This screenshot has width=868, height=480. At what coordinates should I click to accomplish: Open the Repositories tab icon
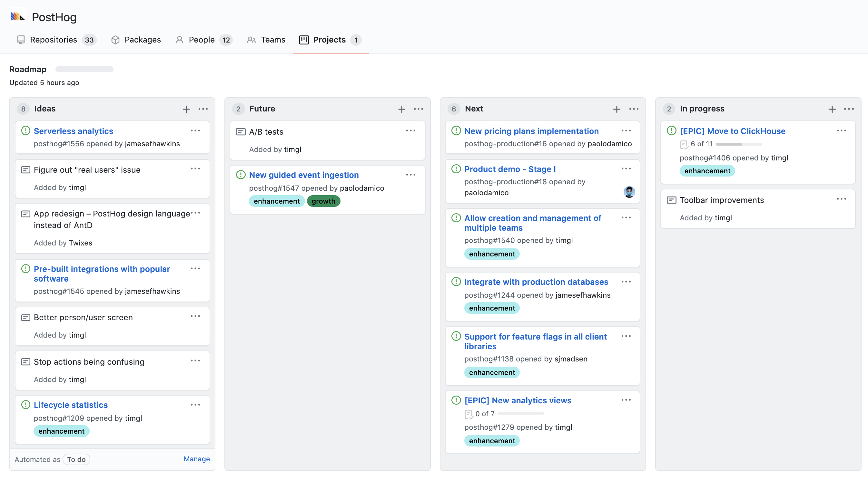point(21,39)
